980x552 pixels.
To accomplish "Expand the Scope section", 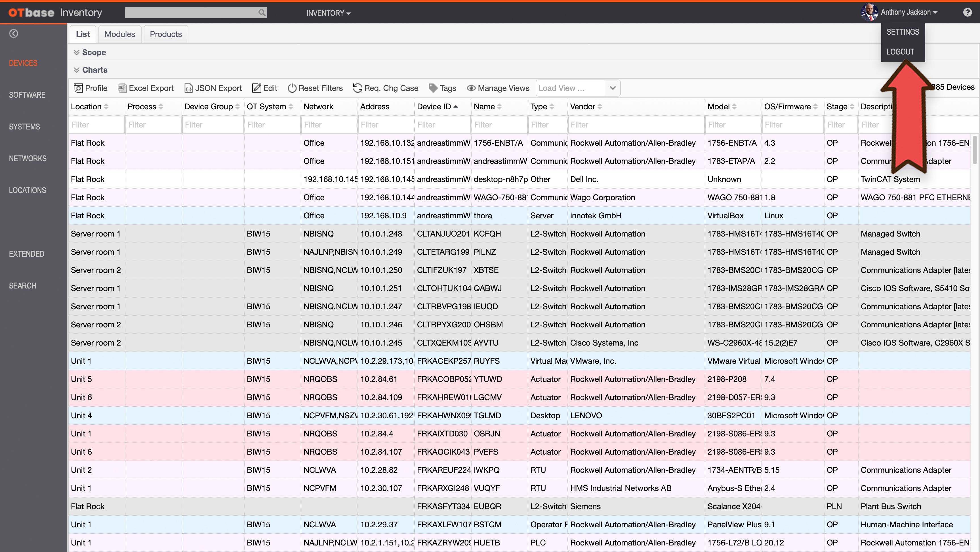I will 90,52.
